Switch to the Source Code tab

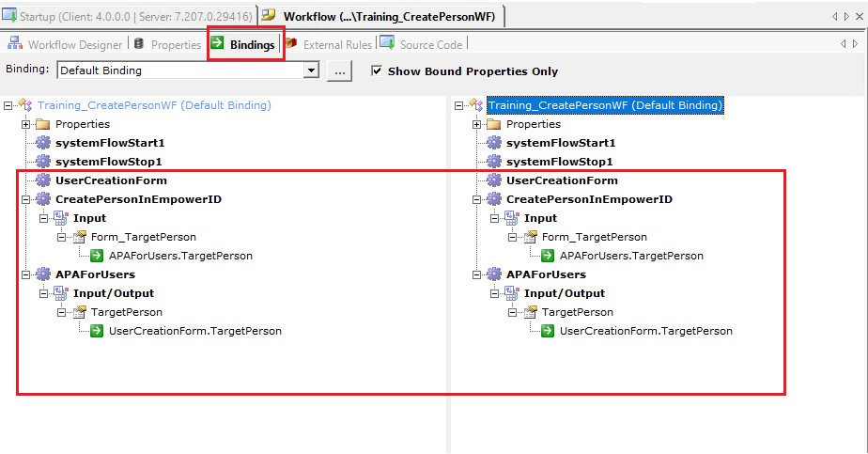tap(422, 44)
